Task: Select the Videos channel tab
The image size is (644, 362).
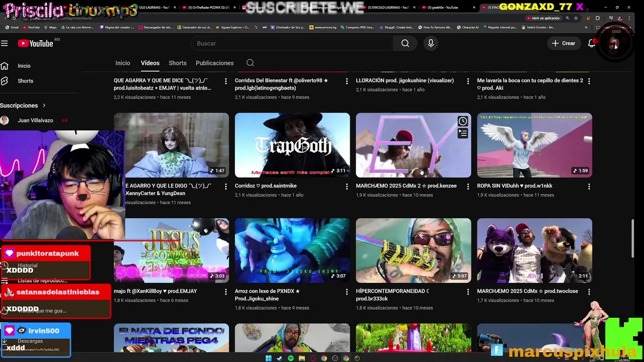Action: 150,63
